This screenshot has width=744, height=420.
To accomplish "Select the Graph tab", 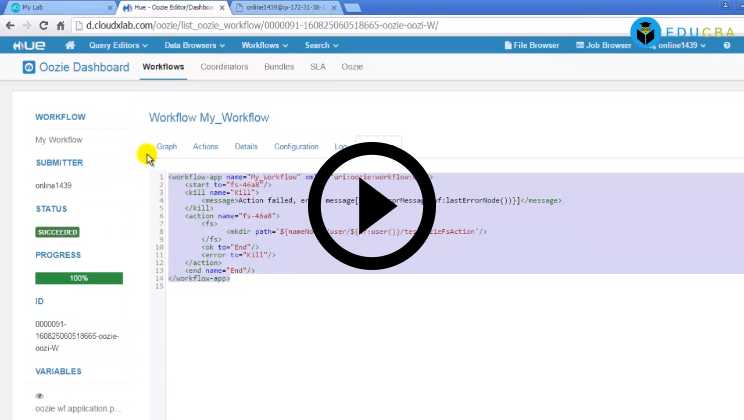I will coord(167,147).
